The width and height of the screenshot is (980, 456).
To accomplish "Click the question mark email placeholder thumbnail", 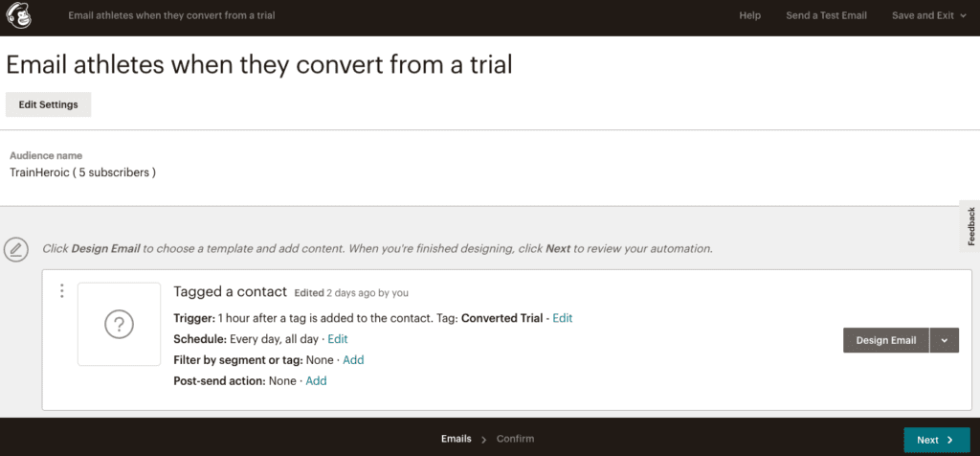I will pos(120,324).
